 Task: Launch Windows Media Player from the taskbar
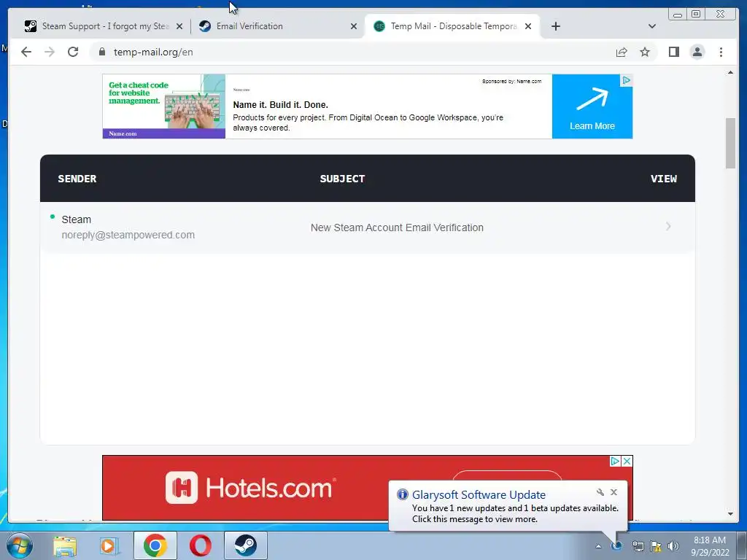pos(109,545)
